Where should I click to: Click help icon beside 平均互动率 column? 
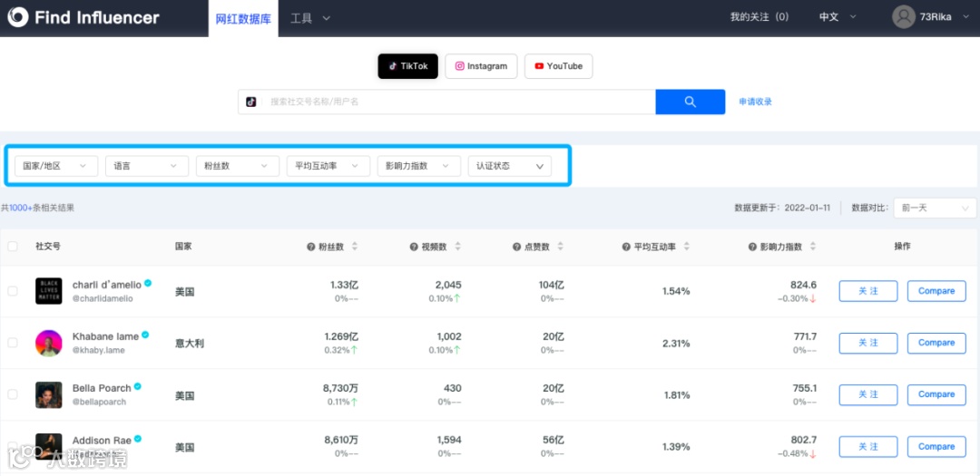[626, 247]
